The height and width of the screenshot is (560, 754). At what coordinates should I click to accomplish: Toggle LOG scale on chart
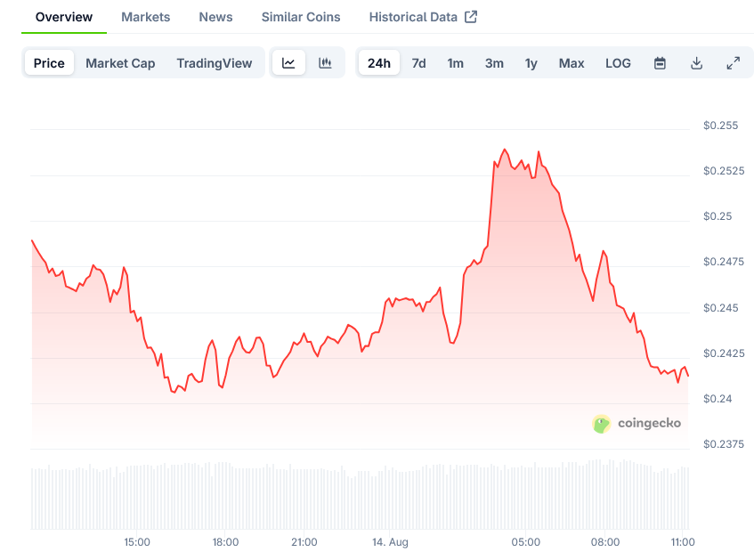[618, 63]
